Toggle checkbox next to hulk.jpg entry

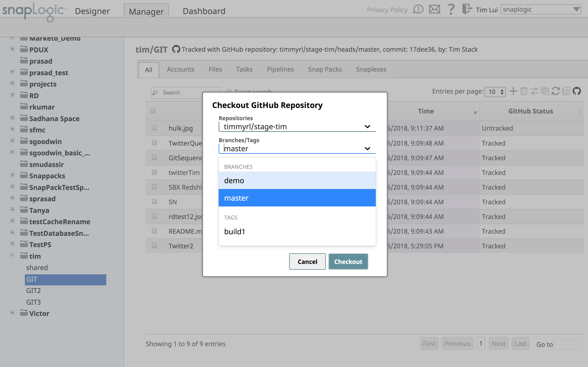[154, 128]
